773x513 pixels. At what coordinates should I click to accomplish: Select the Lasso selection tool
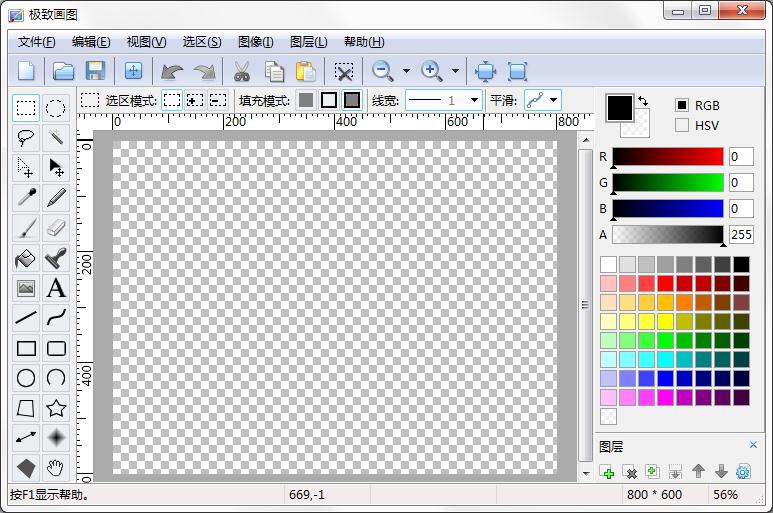(26, 137)
